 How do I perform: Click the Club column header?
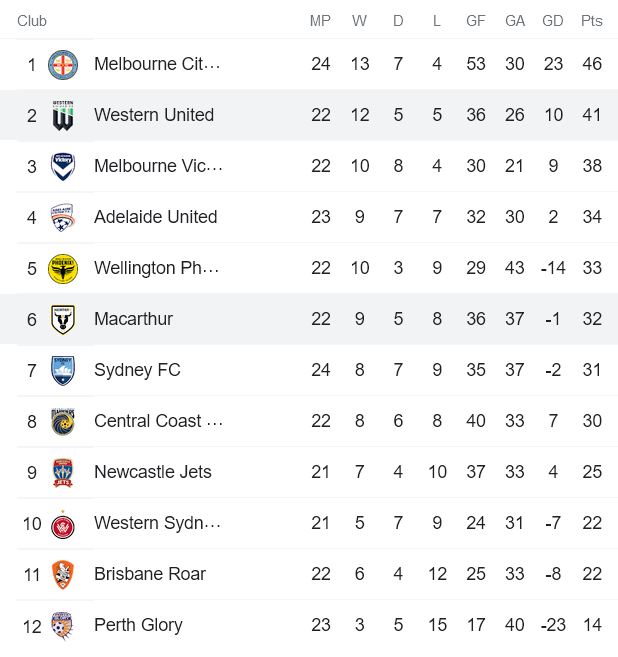(x=32, y=21)
